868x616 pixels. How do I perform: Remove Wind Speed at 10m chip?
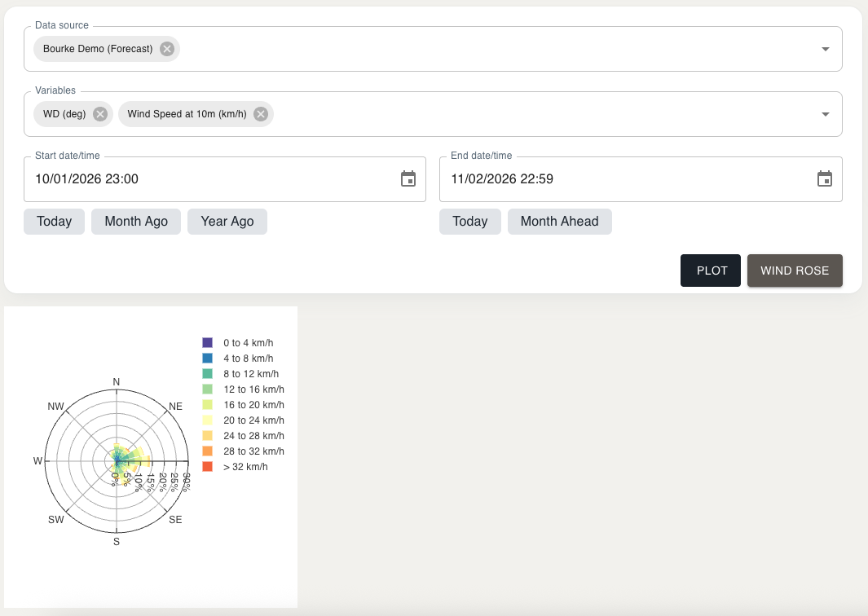[x=261, y=114]
